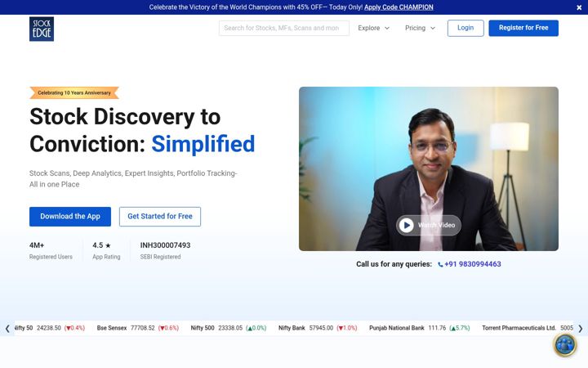
Task: Click the Celebrating 10 Years Anniversary badge
Action: coord(74,92)
